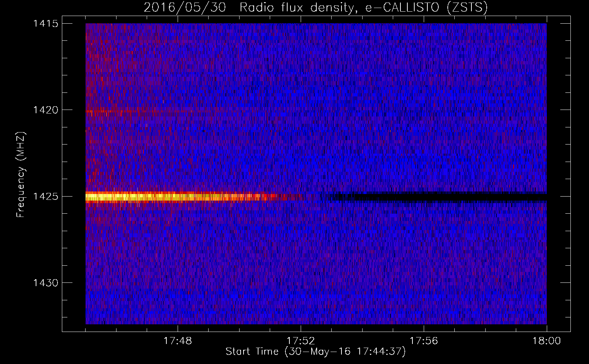This screenshot has width=589, height=364.
Task: Click the 'Frequency (MHZ)' vertical axis label
Action: click(x=21, y=175)
